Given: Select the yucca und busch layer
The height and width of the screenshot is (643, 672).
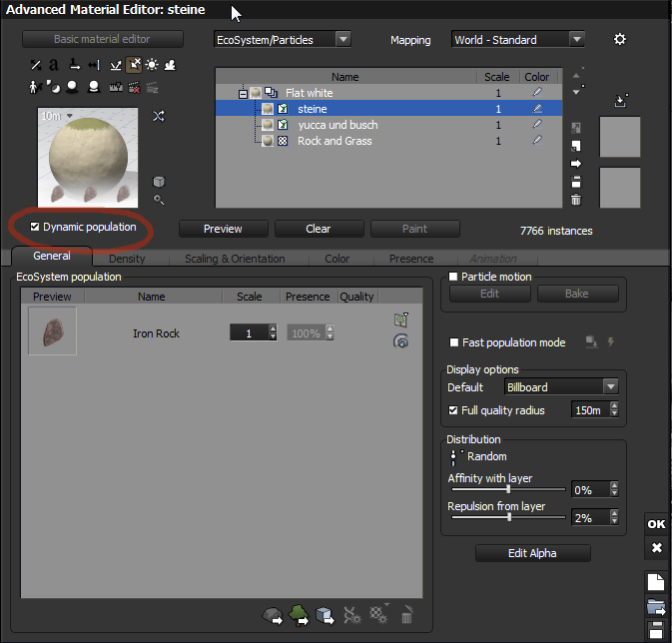Looking at the screenshot, I should coord(388,125).
